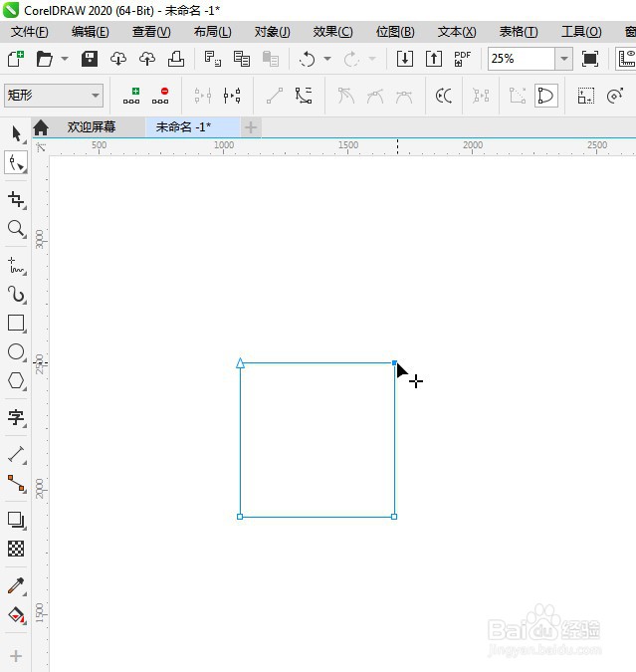Select the Artistic Media tool

point(16,295)
